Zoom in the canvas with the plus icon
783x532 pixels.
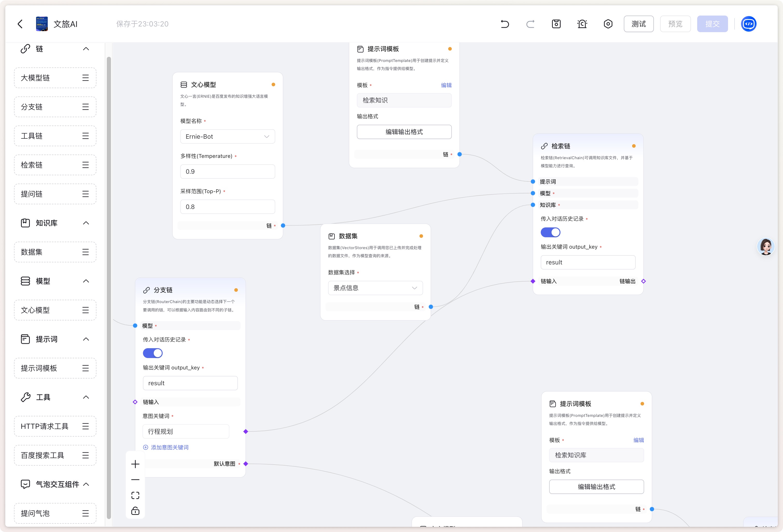pos(135,464)
